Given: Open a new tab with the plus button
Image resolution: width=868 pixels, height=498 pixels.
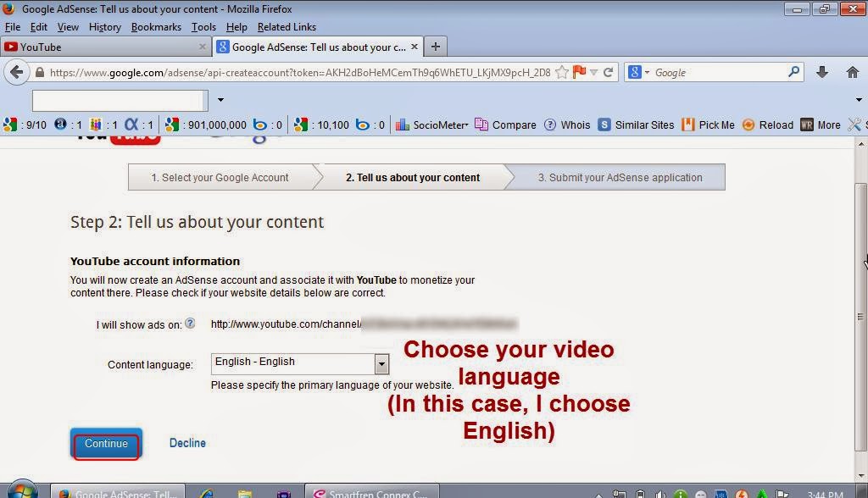Looking at the screenshot, I should point(436,47).
